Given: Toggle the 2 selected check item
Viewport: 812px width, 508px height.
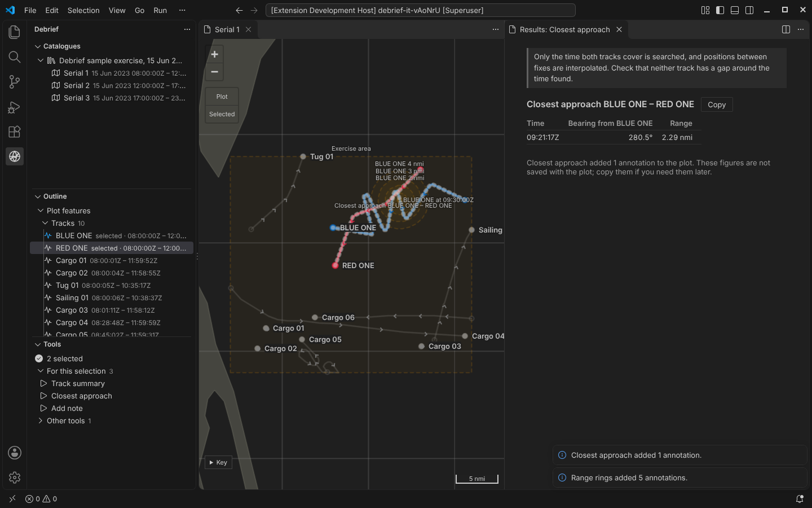Looking at the screenshot, I should [x=39, y=358].
